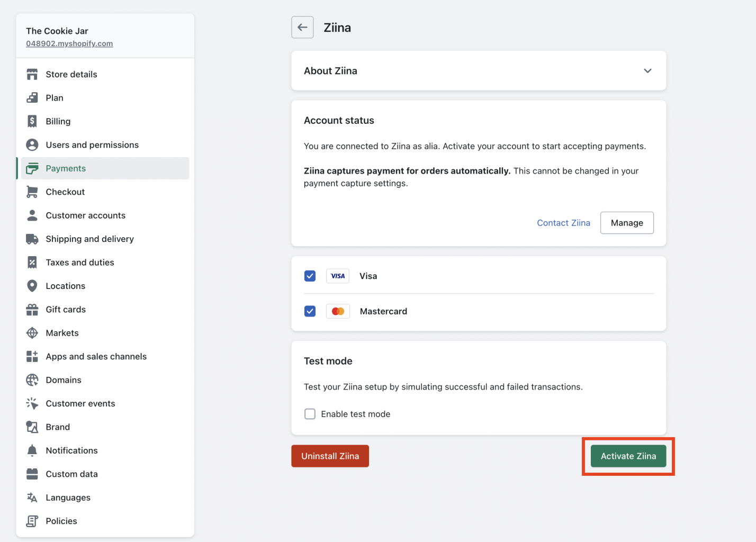Open Taxes and duties settings
756x542 pixels.
pos(105,263)
